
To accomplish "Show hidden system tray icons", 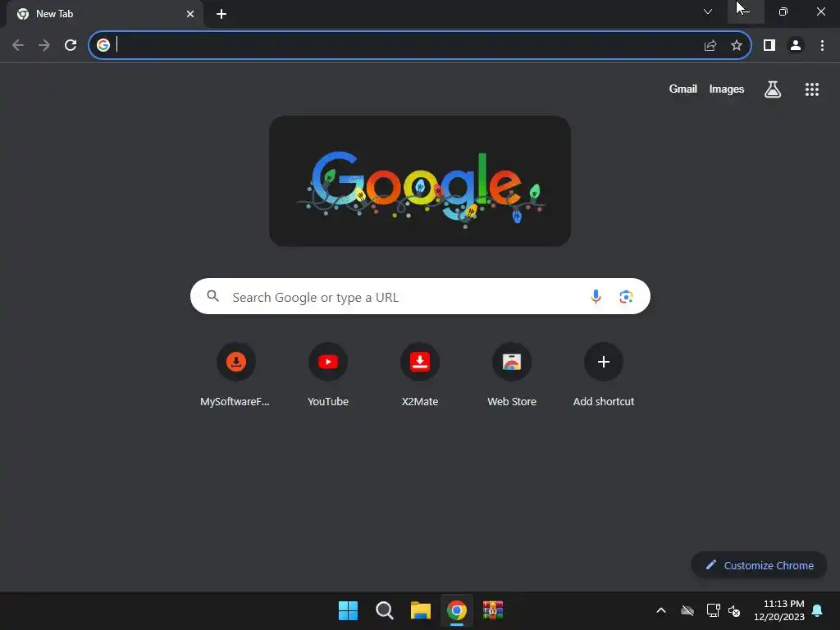I will coord(661,610).
